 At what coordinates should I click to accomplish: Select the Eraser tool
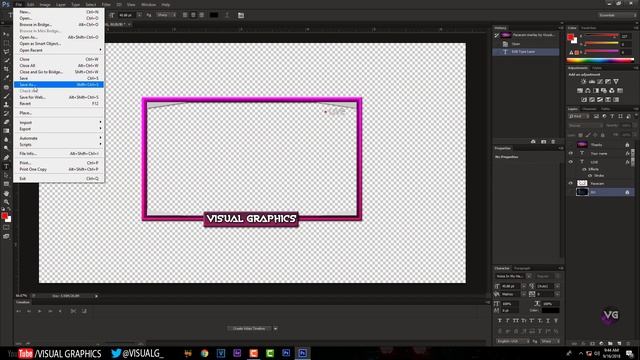(x=6, y=122)
